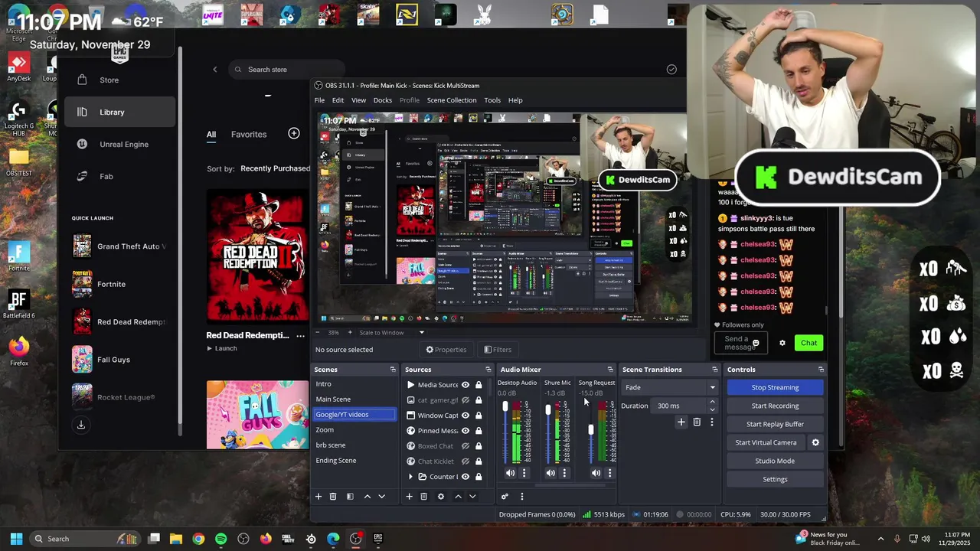Open Sort by Recently Purchased dropdown
Screen dimensions: 980x551
pyautogui.click(x=275, y=168)
